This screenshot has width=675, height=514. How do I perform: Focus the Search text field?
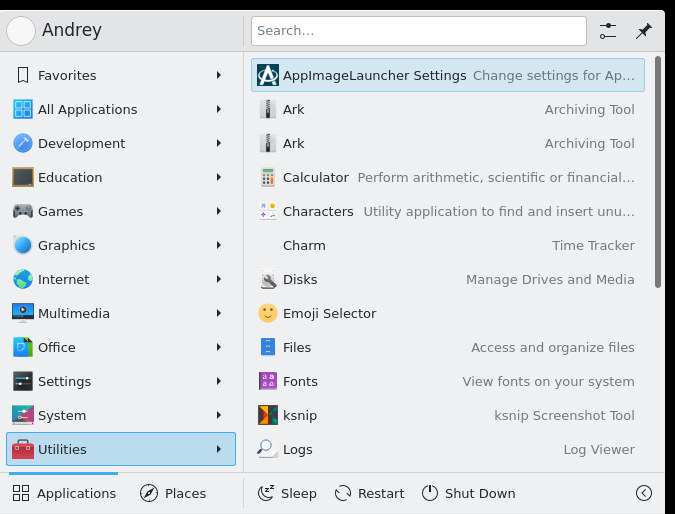pyautogui.click(x=419, y=31)
